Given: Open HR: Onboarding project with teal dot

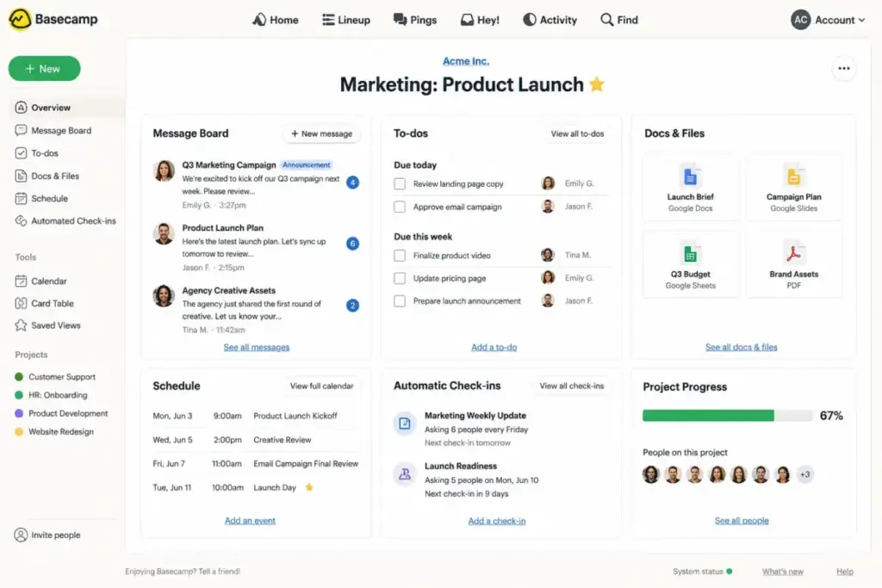Looking at the screenshot, I should [x=51, y=395].
